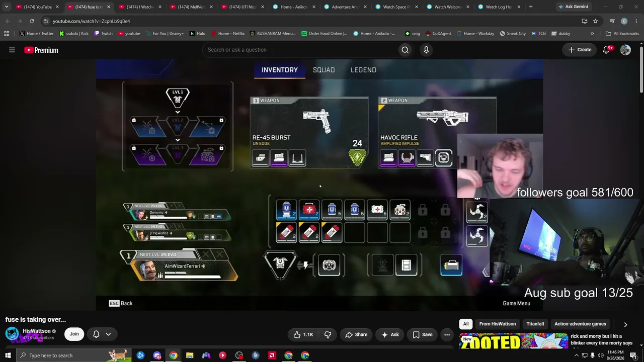Open the YouTube guide hamburger menu
Image resolution: width=644 pixels, height=362 pixels.
[12, 50]
